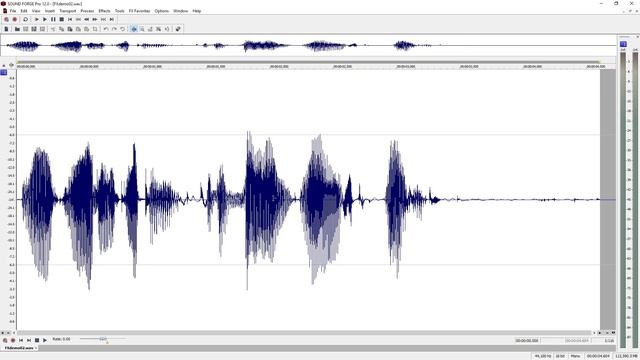Open the Effects menu
640x360 pixels.
(x=104, y=11)
